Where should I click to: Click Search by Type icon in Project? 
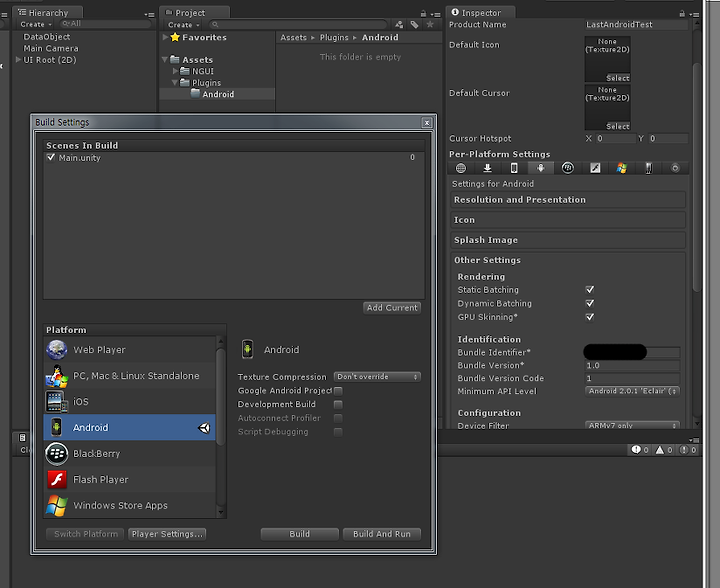399,24
